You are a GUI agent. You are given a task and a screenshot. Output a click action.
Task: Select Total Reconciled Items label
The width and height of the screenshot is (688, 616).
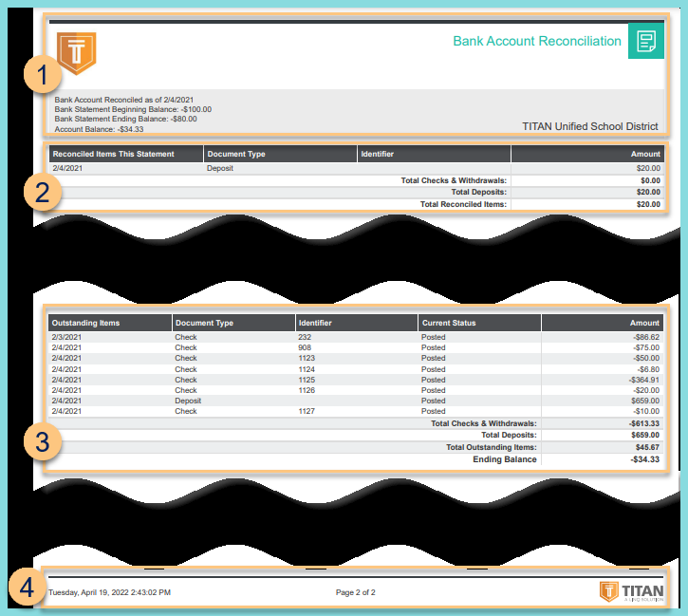click(463, 204)
